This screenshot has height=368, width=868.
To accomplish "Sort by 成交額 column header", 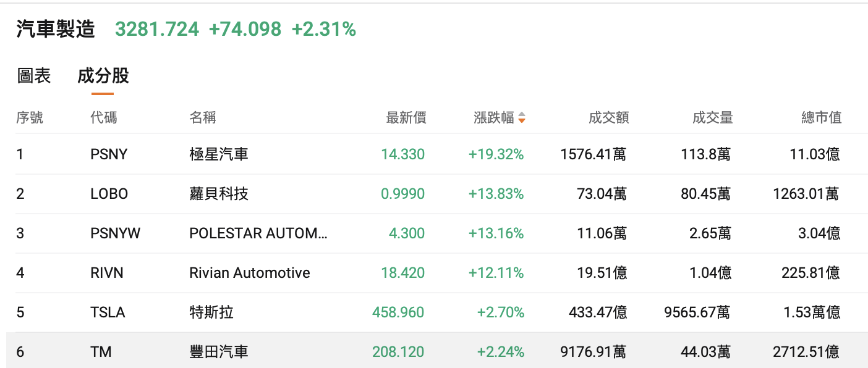I will (608, 118).
